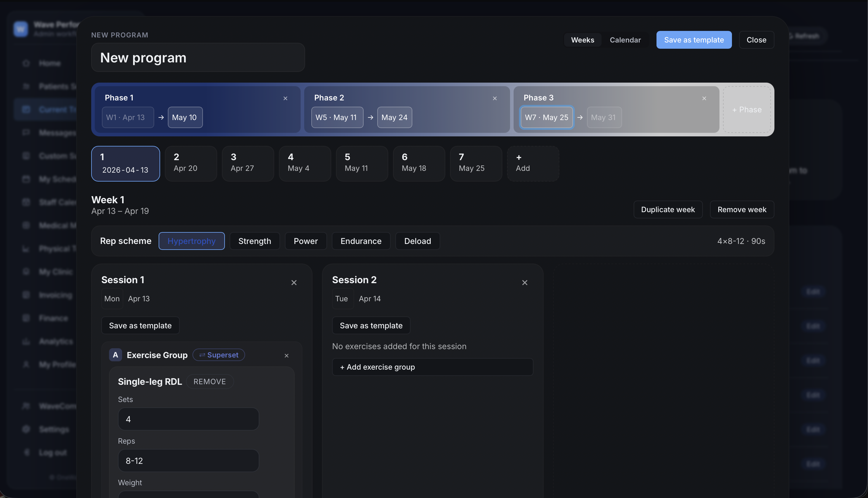The width and height of the screenshot is (868, 498).
Task: Duplicate the current week
Action: click(x=668, y=209)
